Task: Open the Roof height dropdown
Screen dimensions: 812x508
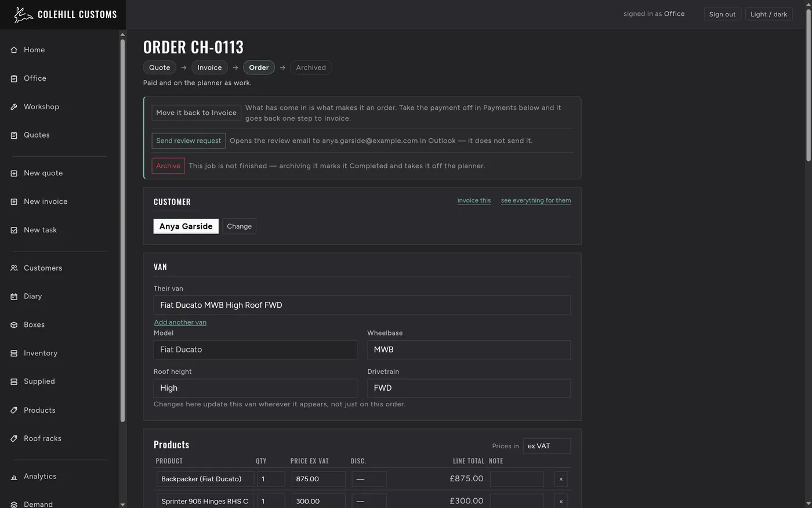Action: [255, 388]
